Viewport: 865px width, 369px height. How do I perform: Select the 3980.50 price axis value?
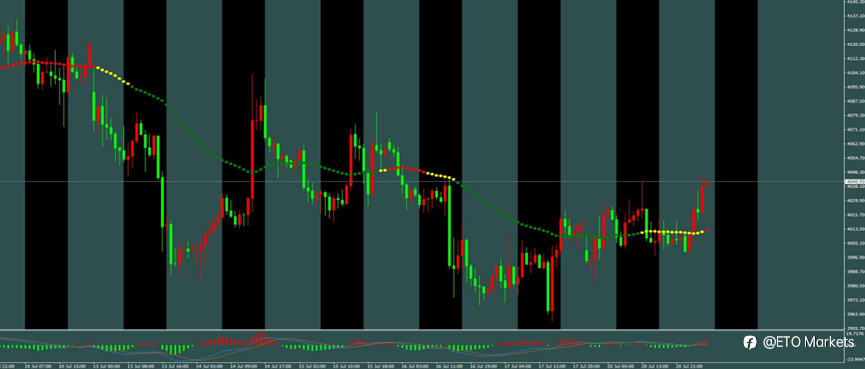point(855,286)
